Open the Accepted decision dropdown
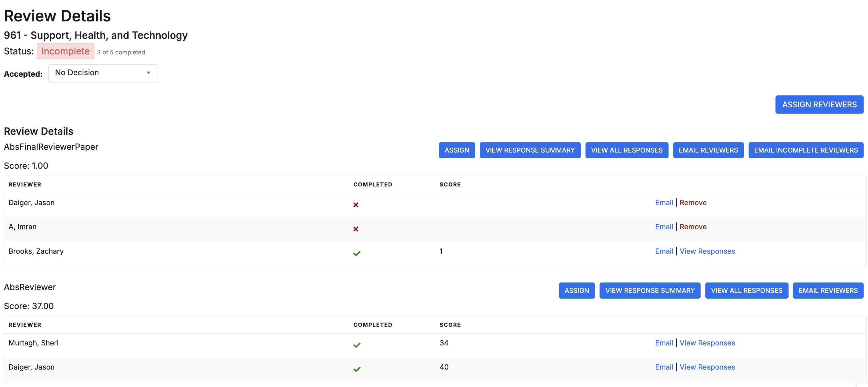The image size is (868, 387). tap(103, 73)
